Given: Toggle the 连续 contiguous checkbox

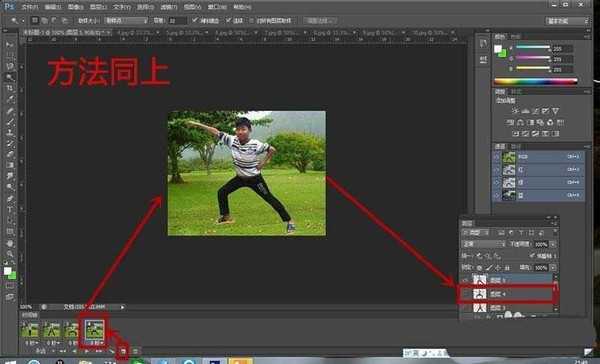Looking at the screenshot, I should (228, 20).
